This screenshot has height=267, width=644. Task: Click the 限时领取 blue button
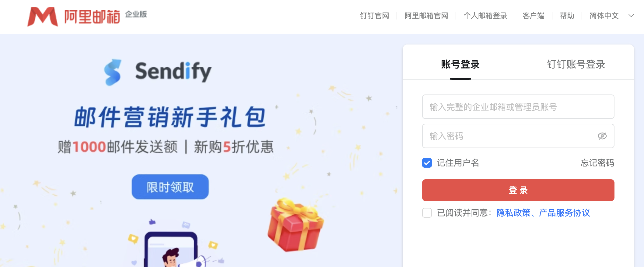click(170, 187)
